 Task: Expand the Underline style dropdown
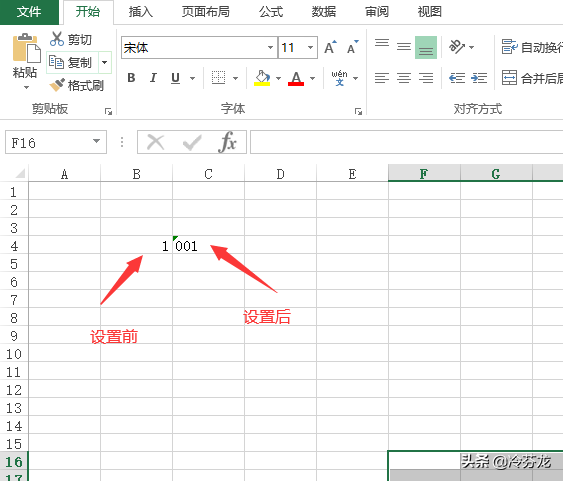pyautogui.click(x=192, y=78)
